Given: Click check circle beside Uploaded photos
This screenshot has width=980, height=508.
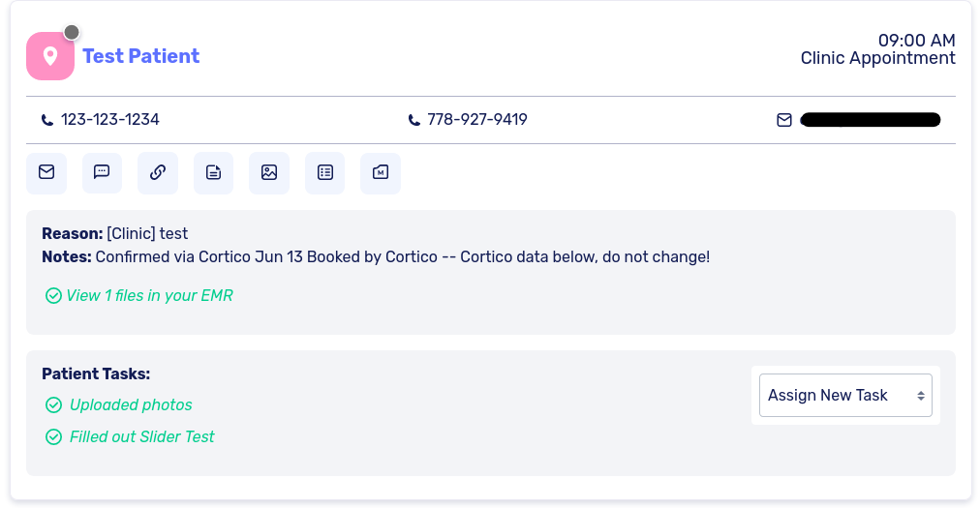Looking at the screenshot, I should tap(54, 405).
